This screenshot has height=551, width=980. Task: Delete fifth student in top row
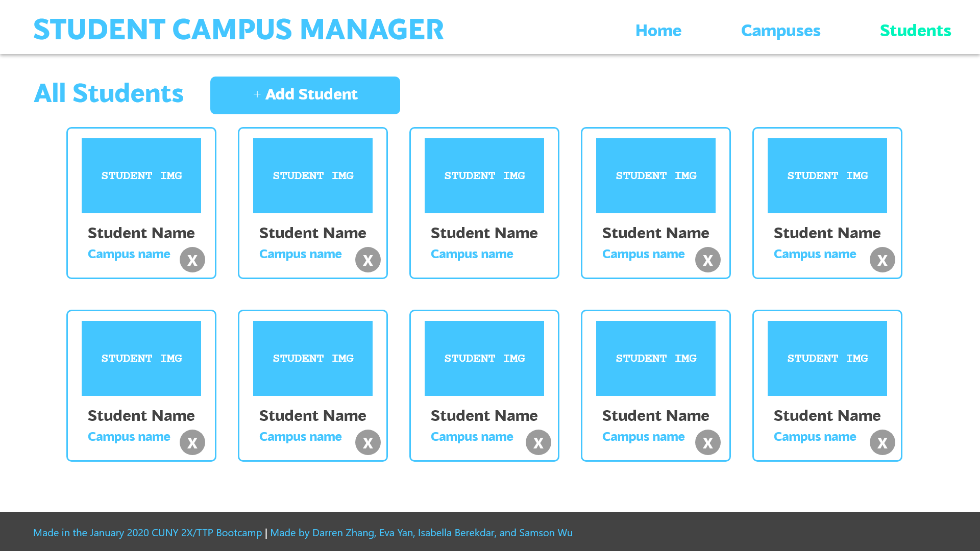tap(883, 260)
